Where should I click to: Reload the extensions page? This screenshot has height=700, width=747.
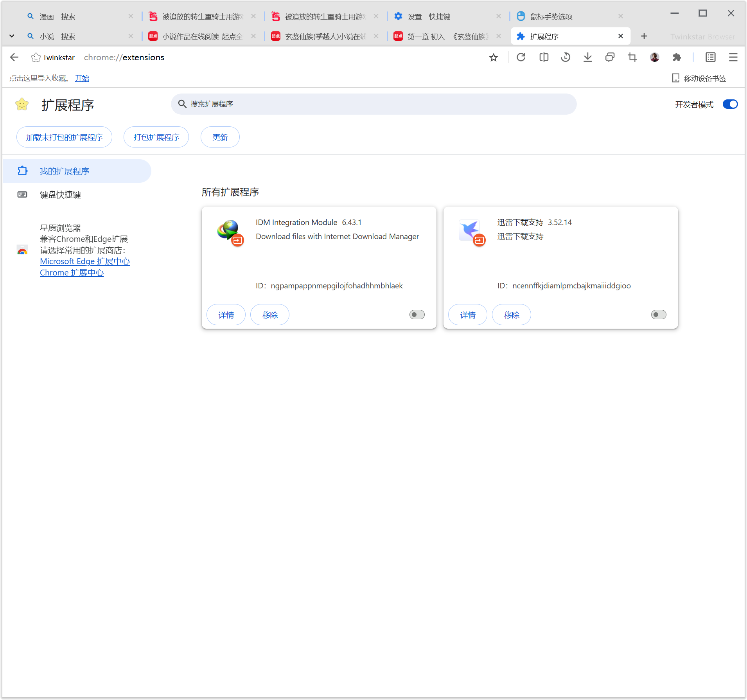(521, 58)
